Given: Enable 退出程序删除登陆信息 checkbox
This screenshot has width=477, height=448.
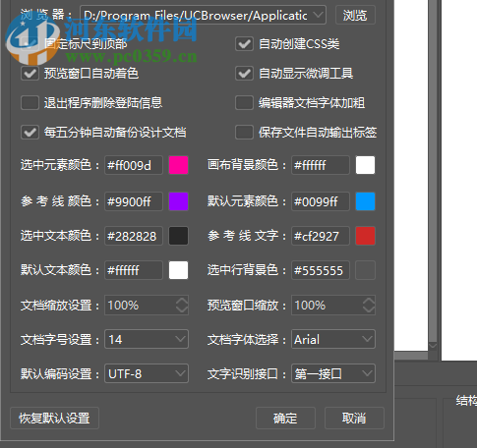Looking at the screenshot, I should pyautogui.click(x=30, y=103).
